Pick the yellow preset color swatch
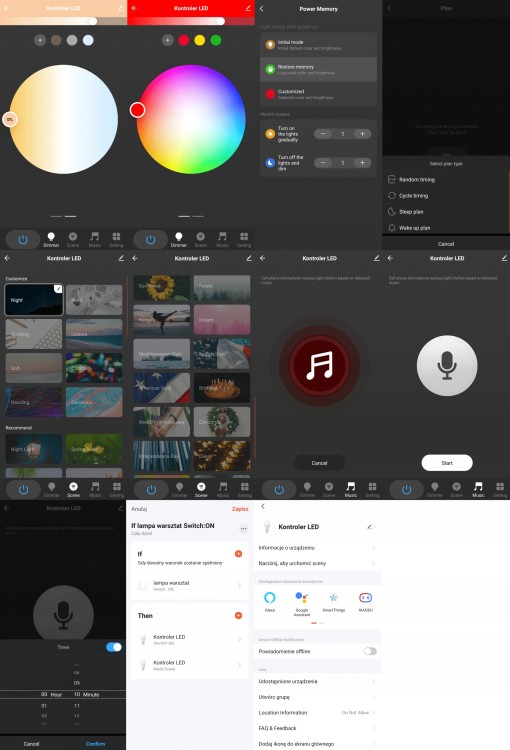 tap(200, 40)
